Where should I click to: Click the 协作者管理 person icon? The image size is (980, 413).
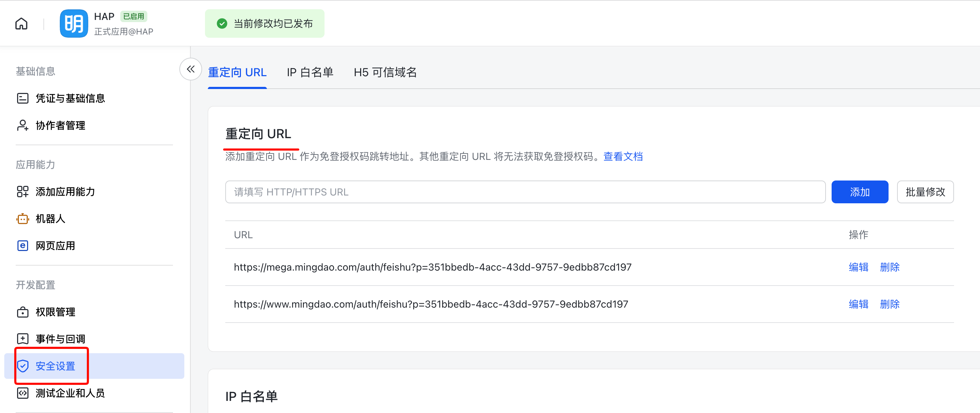[x=22, y=125]
